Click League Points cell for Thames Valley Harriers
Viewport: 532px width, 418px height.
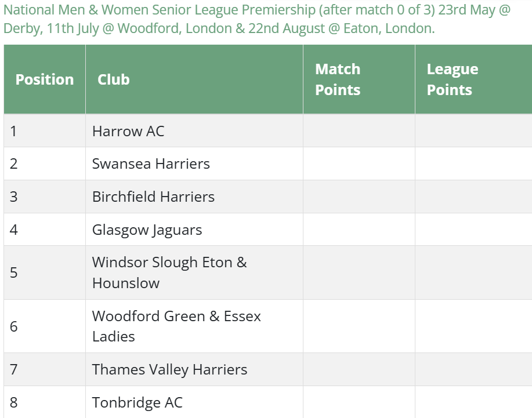coord(473,369)
